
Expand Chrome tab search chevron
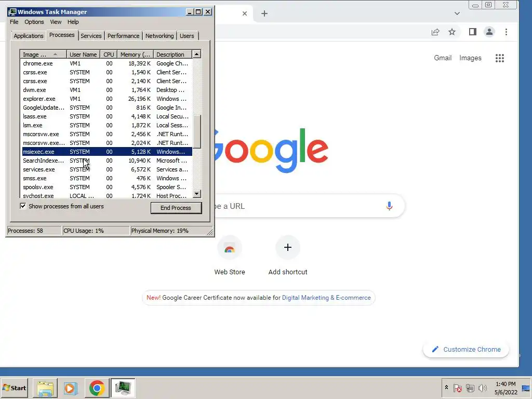457,14
